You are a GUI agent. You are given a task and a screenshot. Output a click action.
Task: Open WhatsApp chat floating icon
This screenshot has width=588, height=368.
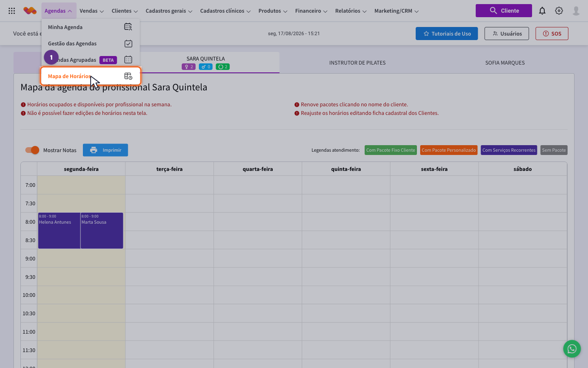572,349
